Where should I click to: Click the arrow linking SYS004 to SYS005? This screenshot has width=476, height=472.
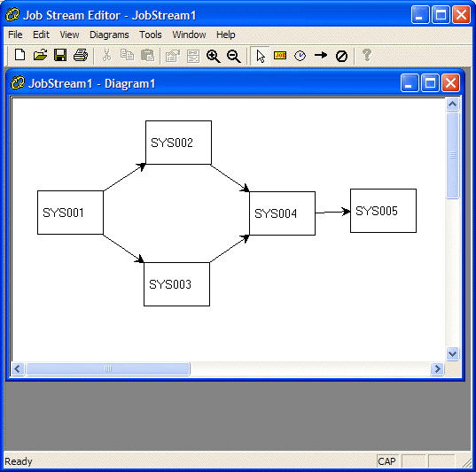(x=332, y=212)
